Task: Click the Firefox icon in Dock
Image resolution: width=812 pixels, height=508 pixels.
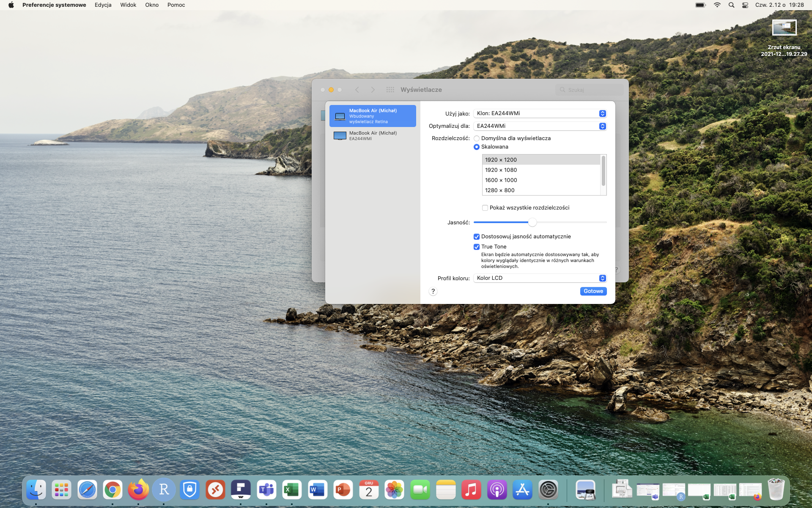Action: click(x=138, y=490)
